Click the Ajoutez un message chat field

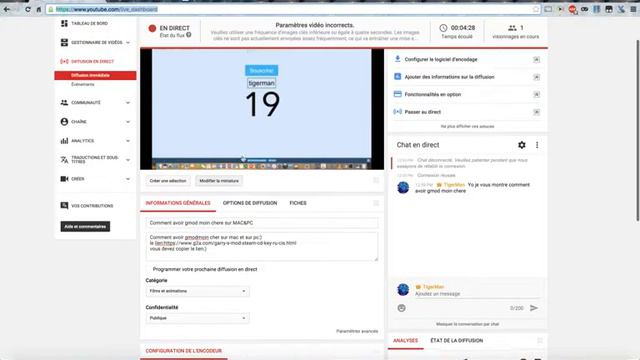[x=477, y=293]
